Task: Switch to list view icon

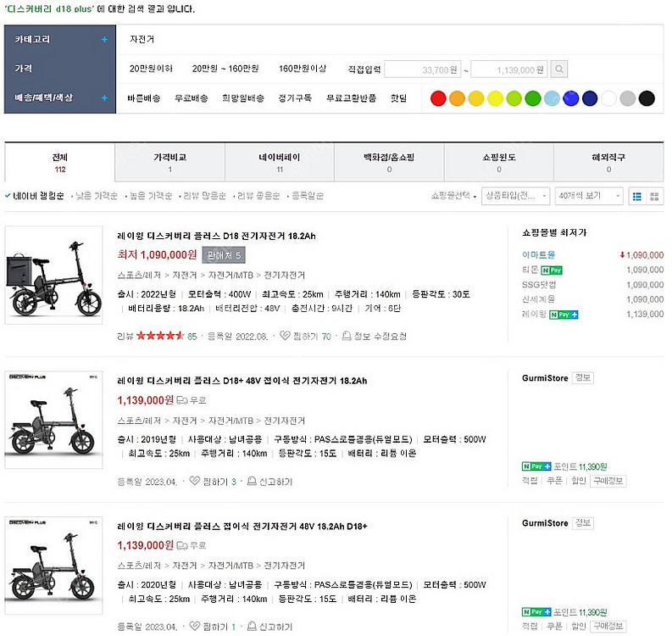Action: coord(637,197)
